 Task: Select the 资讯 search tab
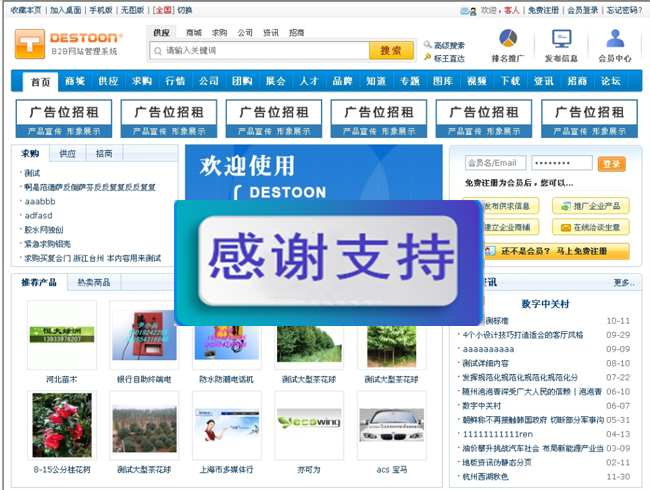pyautogui.click(x=271, y=32)
